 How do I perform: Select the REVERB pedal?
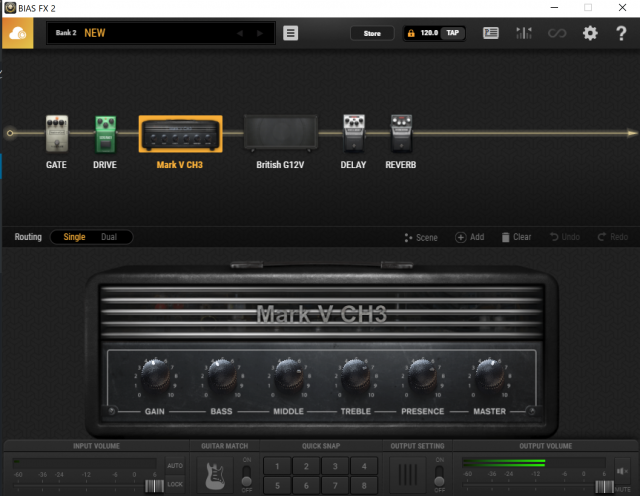[x=401, y=133]
